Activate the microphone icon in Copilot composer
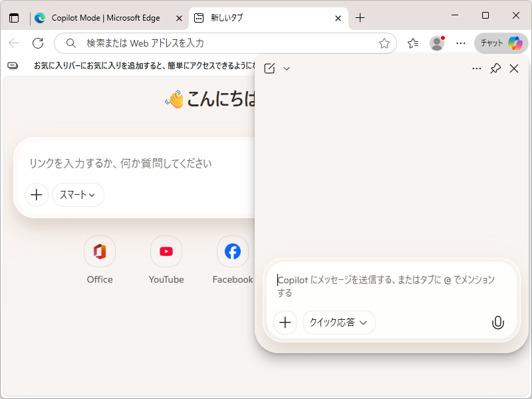The height and width of the screenshot is (399, 532). tap(498, 322)
